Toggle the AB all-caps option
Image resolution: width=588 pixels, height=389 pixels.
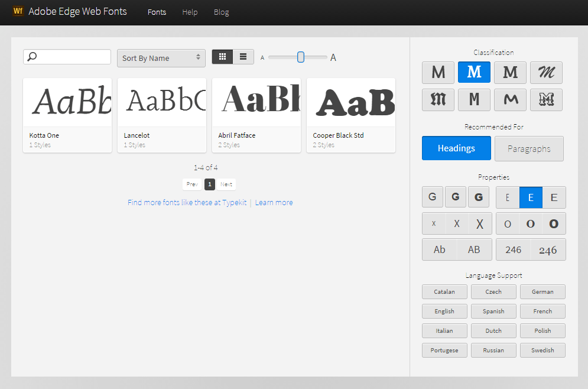click(474, 249)
